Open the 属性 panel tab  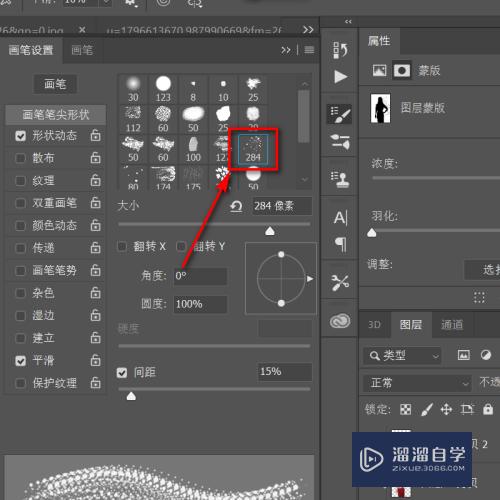[x=379, y=41]
